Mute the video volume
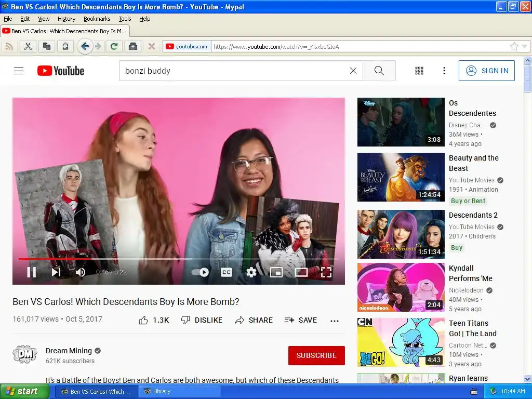The image size is (532, 399). [x=81, y=272]
